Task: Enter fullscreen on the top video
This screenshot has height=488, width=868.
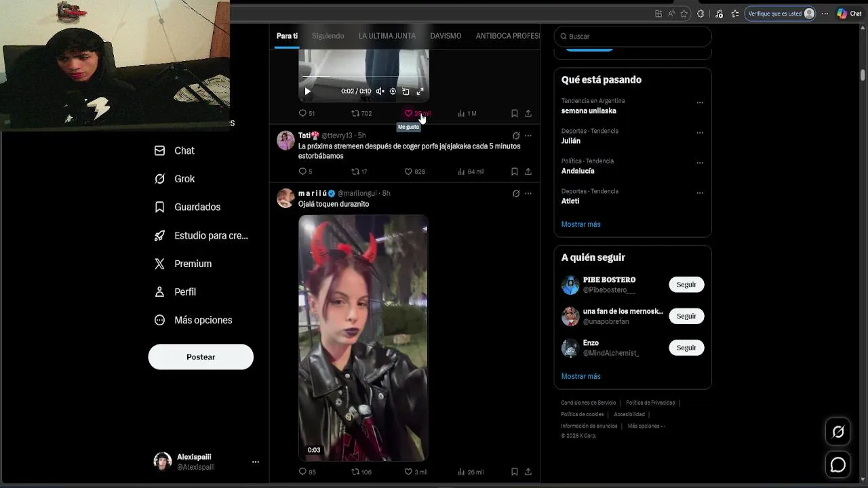Action: 420,91
